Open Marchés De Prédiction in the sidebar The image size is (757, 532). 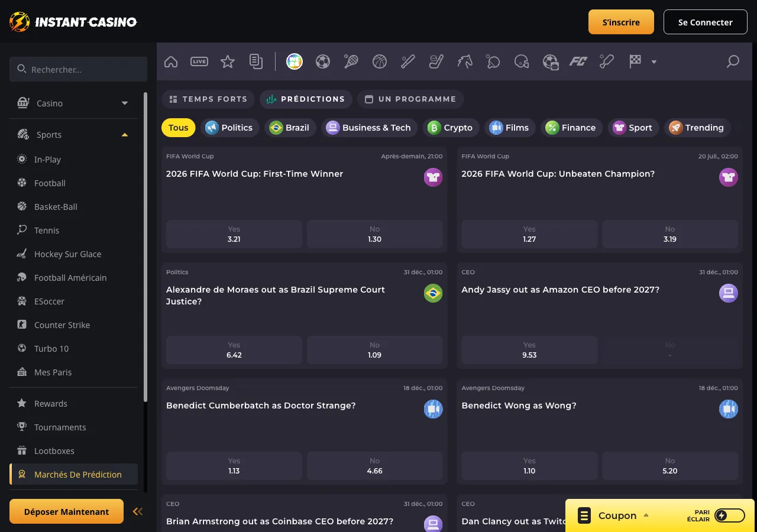[x=73, y=474]
